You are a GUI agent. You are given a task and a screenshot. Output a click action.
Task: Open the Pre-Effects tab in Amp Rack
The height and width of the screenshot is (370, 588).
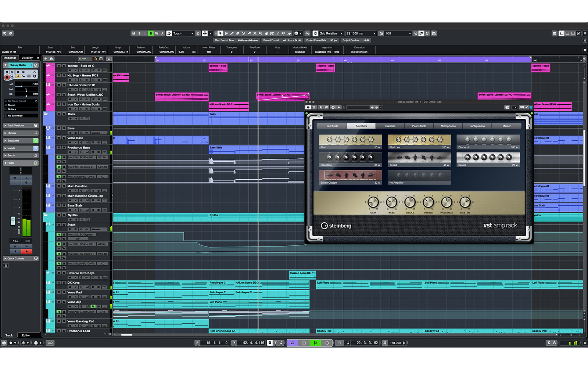pyautogui.click(x=332, y=126)
